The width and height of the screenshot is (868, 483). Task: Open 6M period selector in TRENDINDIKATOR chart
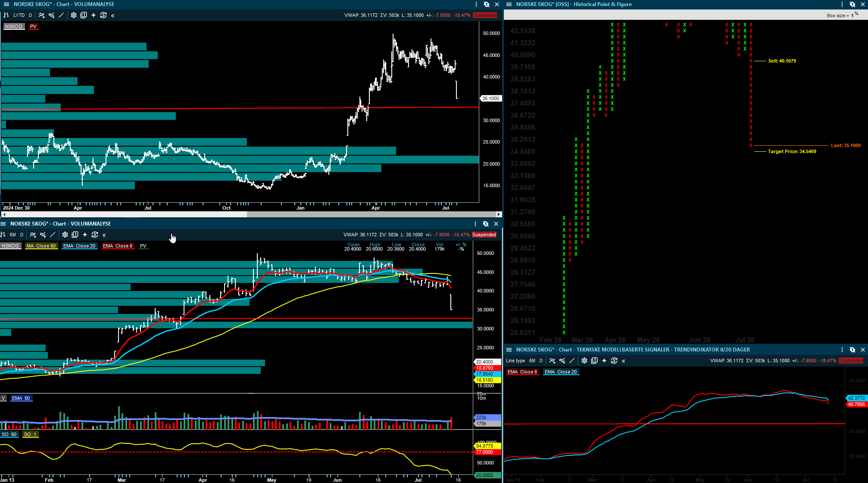[x=532, y=361]
